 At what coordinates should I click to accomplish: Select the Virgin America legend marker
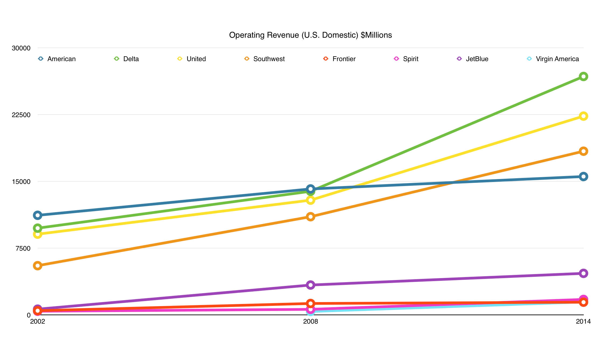[x=529, y=59]
